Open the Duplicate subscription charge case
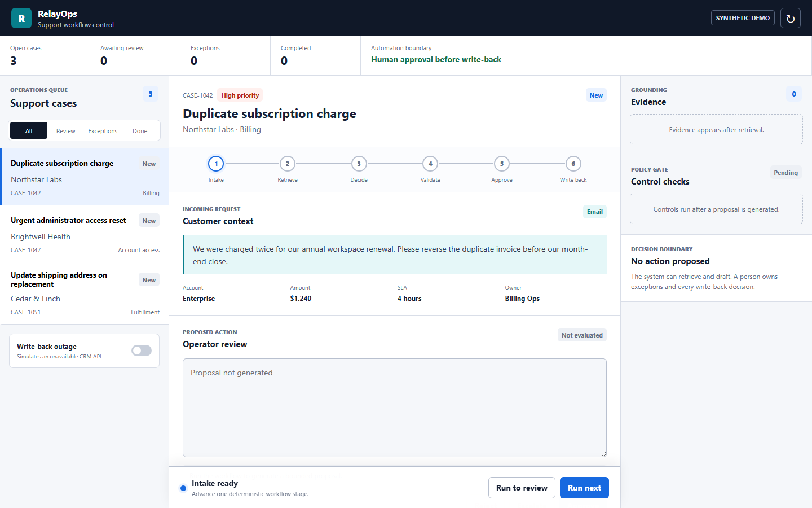The image size is (812, 508). click(x=85, y=177)
